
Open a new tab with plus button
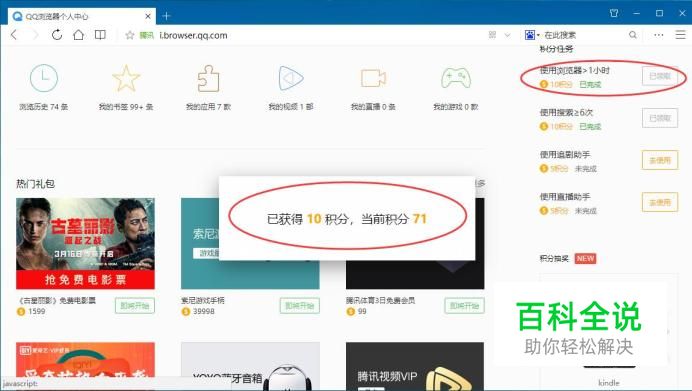pos(166,16)
